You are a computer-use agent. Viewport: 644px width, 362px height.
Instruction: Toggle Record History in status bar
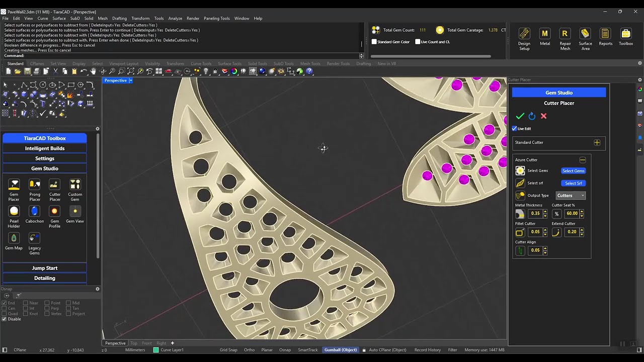428,350
